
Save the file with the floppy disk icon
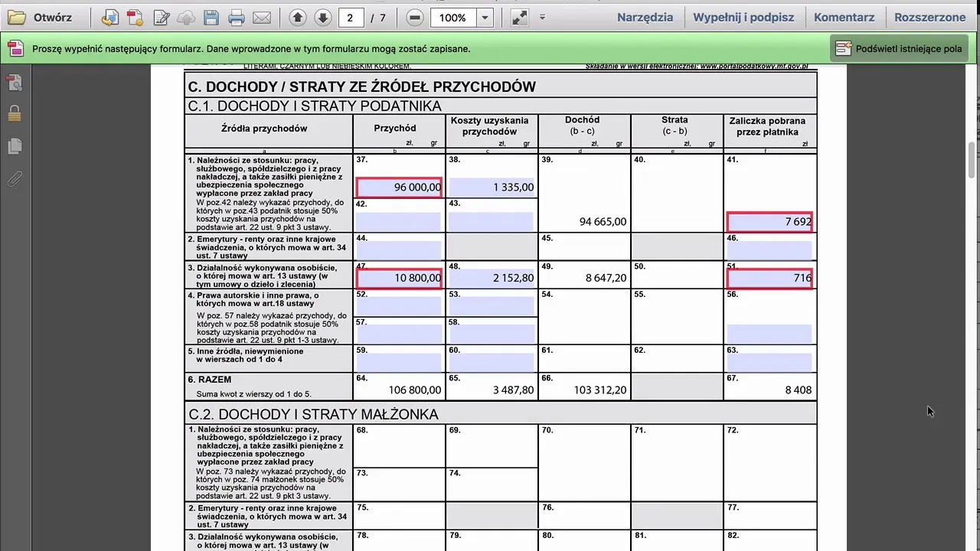[x=211, y=18]
